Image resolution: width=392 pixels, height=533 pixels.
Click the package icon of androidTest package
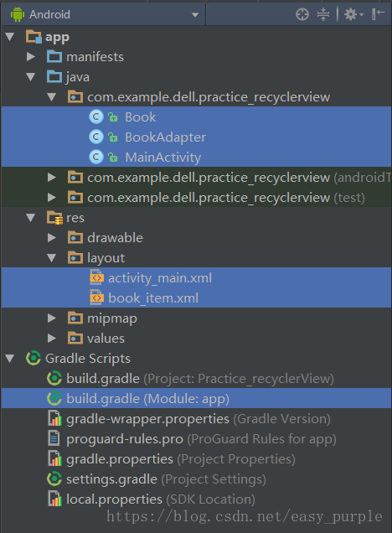click(x=75, y=177)
